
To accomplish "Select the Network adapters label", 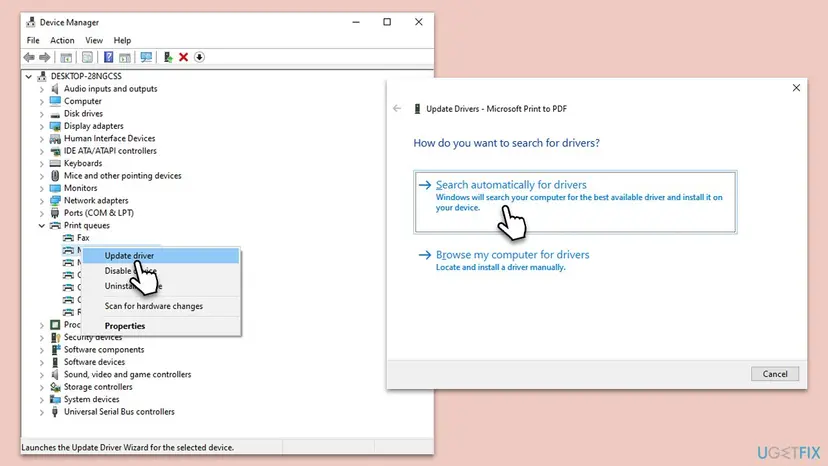I will coord(96,201).
